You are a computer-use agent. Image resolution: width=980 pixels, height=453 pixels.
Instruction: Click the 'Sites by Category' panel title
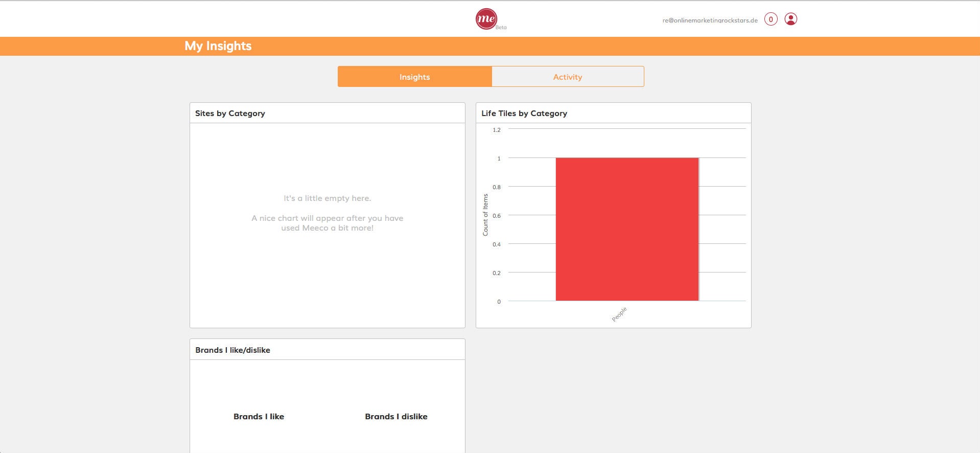pos(230,114)
